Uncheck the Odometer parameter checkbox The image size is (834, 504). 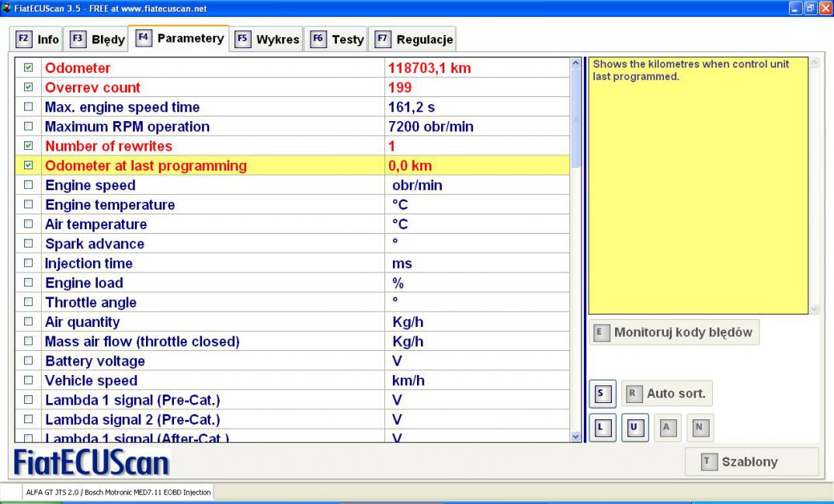point(29,68)
